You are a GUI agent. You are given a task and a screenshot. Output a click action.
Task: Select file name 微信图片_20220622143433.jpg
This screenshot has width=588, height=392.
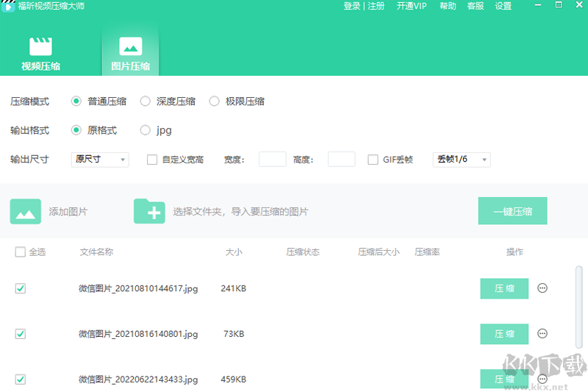pos(138,379)
